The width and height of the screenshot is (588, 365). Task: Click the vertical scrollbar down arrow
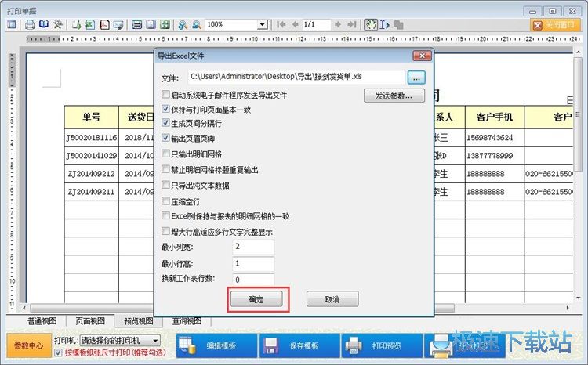(x=578, y=298)
